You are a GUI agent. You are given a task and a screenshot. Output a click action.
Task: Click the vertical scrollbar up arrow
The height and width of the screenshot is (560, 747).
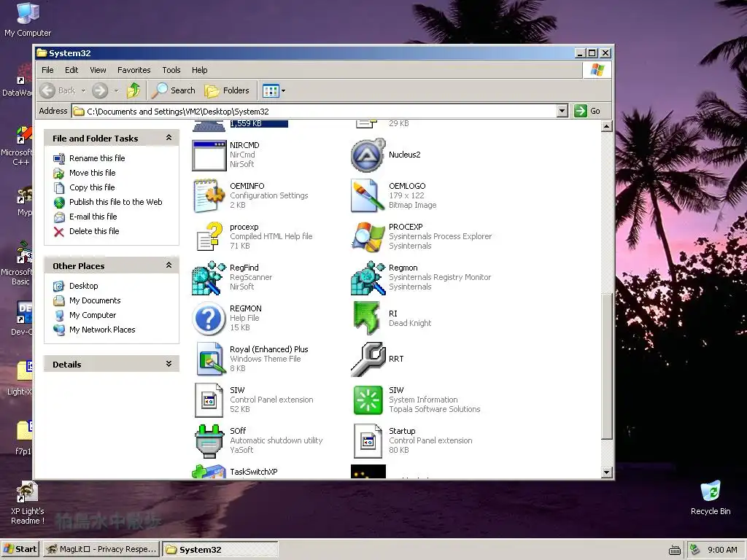coord(606,126)
